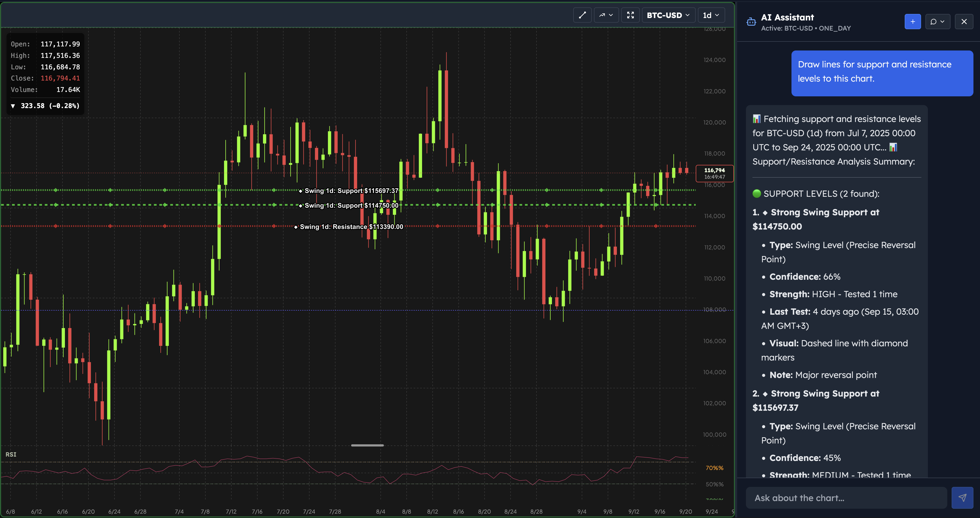Close the AI Assistant panel
Viewport: 980px width, 518px height.
coord(964,22)
